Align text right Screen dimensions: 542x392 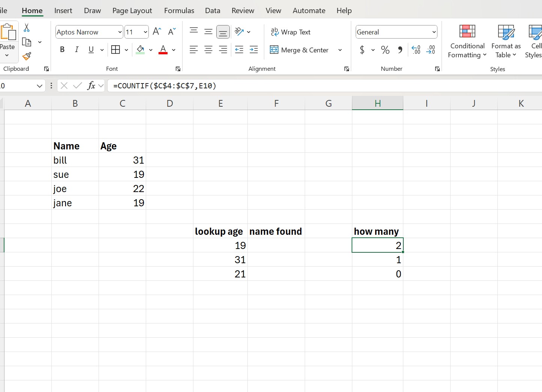[223, 49]
